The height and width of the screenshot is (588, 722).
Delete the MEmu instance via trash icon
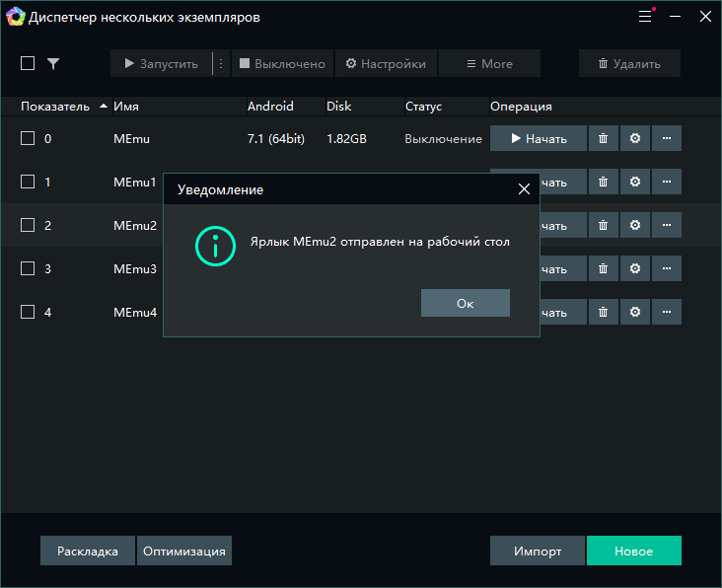(x=604, y=139)
